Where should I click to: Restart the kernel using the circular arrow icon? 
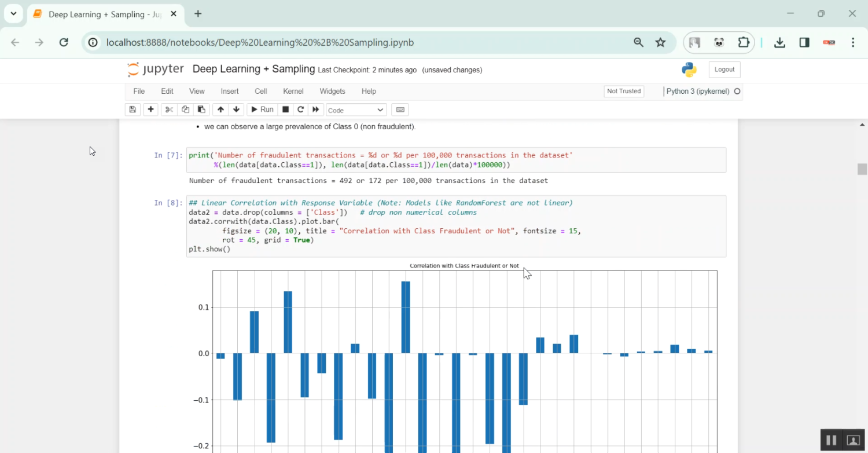[300, 109]
